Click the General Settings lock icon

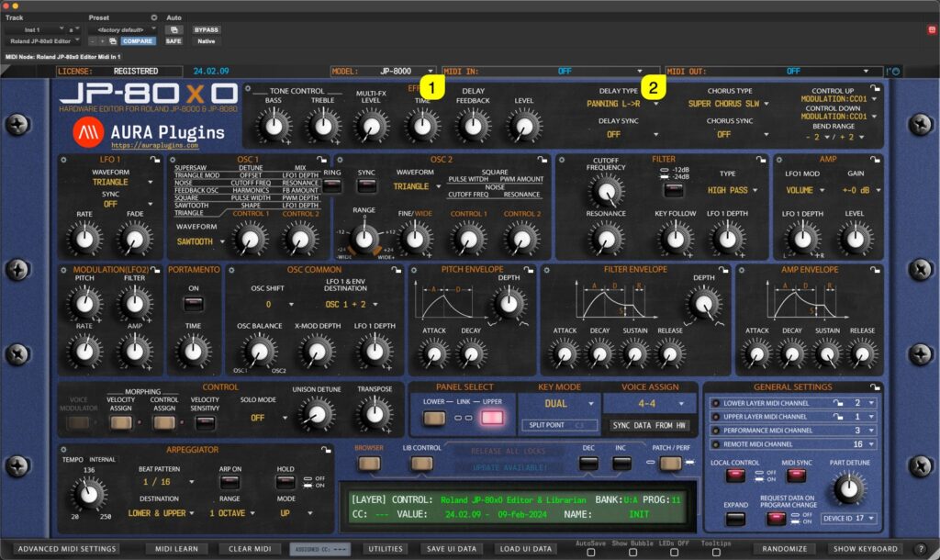tap(875, 387)
